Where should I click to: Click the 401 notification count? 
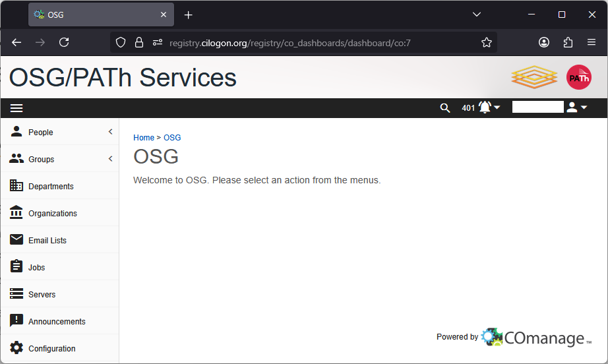pos(468,107)
